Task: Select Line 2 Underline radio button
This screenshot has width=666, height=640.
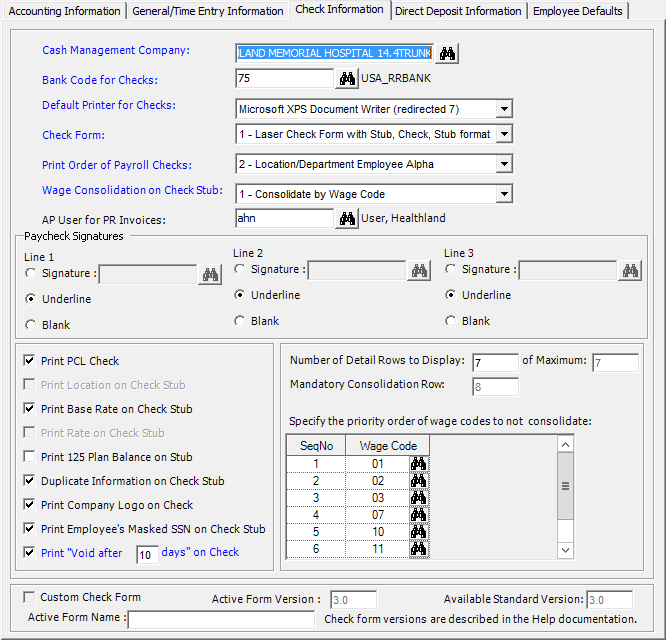Action: click(x=240, y=295)
